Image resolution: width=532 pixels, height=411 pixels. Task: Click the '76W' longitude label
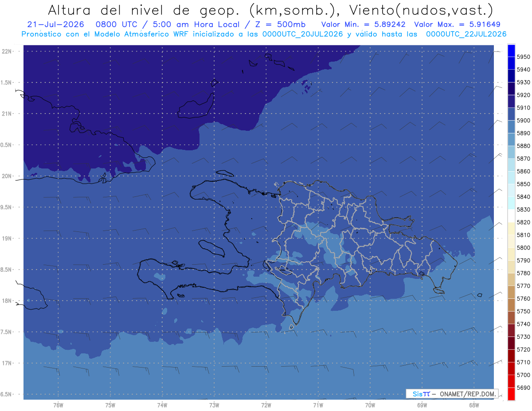(x=58, y=405)
